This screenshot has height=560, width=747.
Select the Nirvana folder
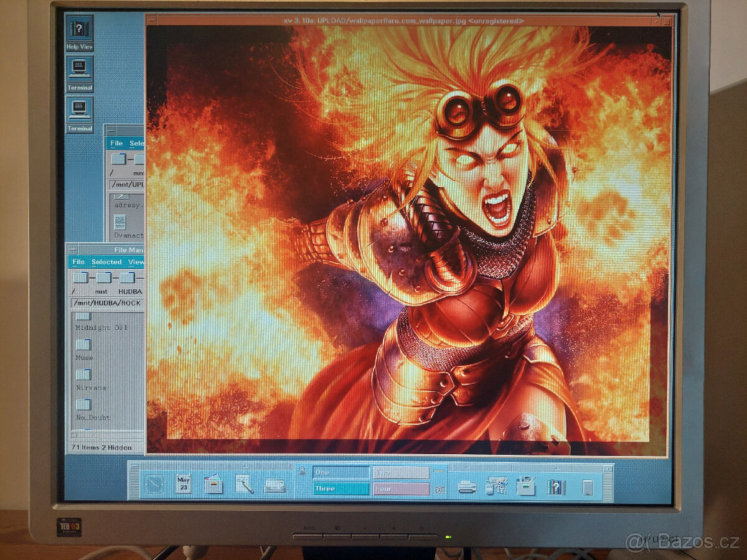[x=83, y=375]
